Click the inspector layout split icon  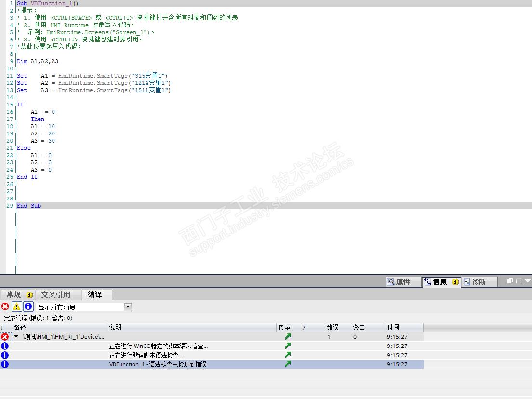pos(519,281)
